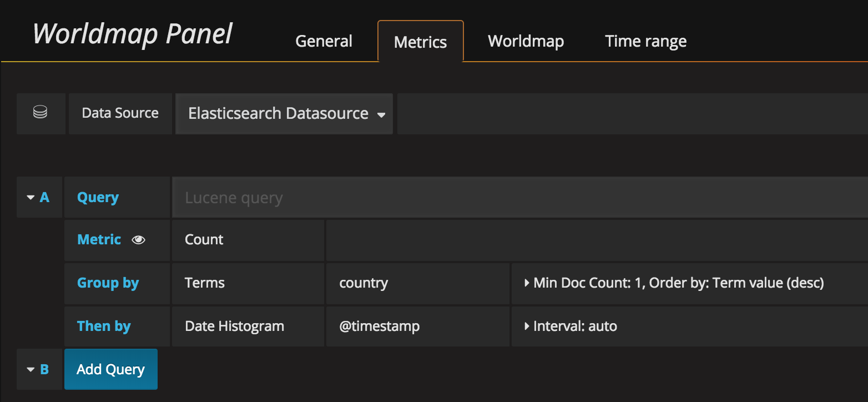Click the Metric label link

(99, 240)
